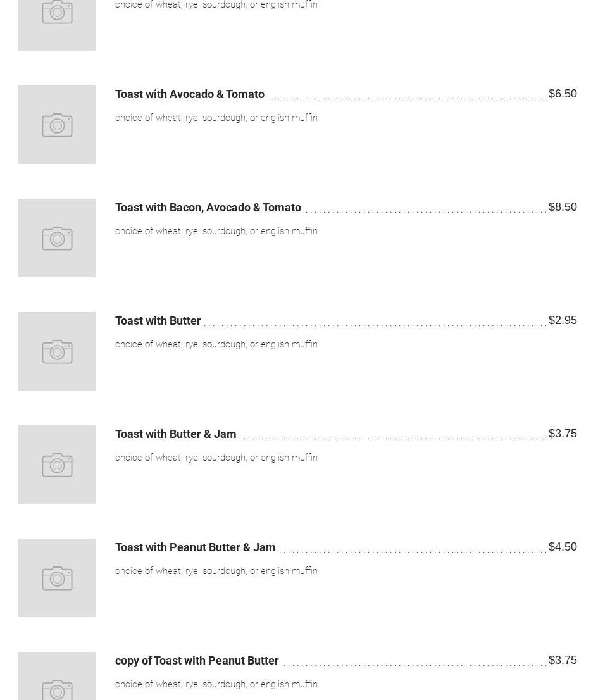Open the Toast with Peanut Butter & Jam camera image
The height and width of the screenshot is (700, 598).
click(57, 578)
